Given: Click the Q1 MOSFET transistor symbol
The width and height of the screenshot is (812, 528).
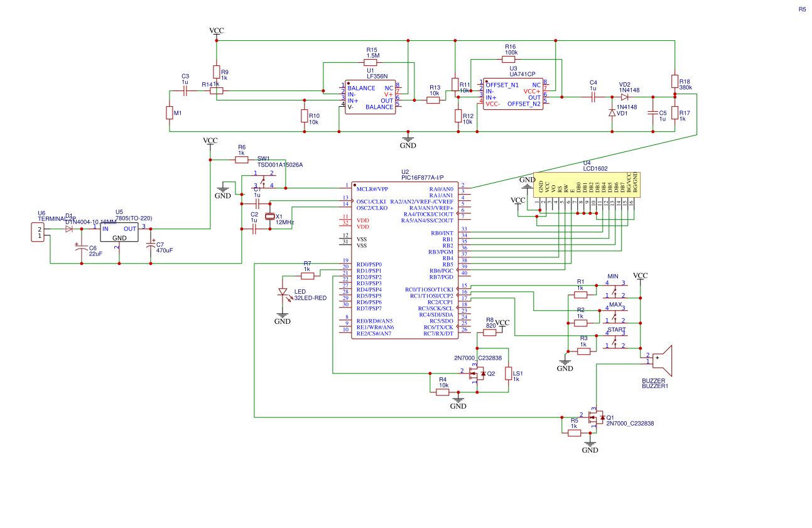Looking at the screenshot, I should [596, 417].
